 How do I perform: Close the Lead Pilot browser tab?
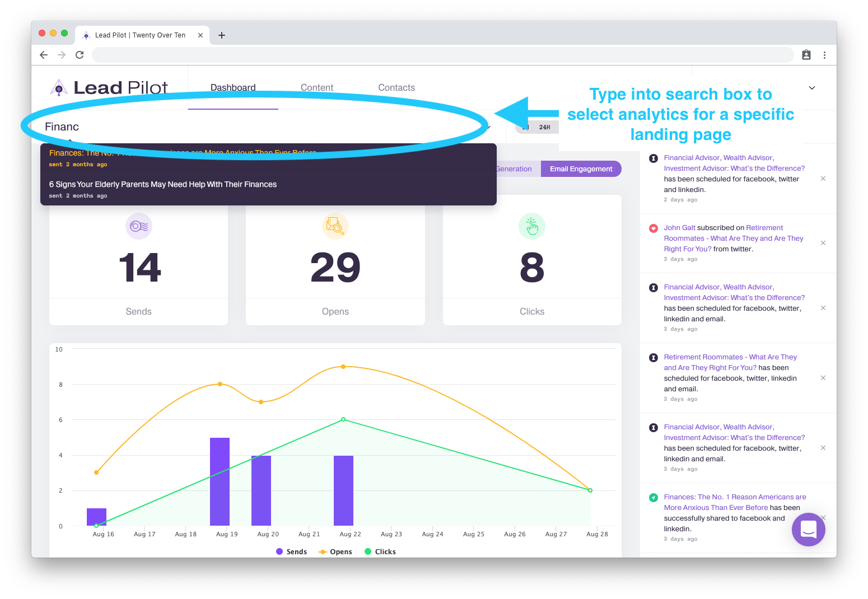click(x=200, y=35)
